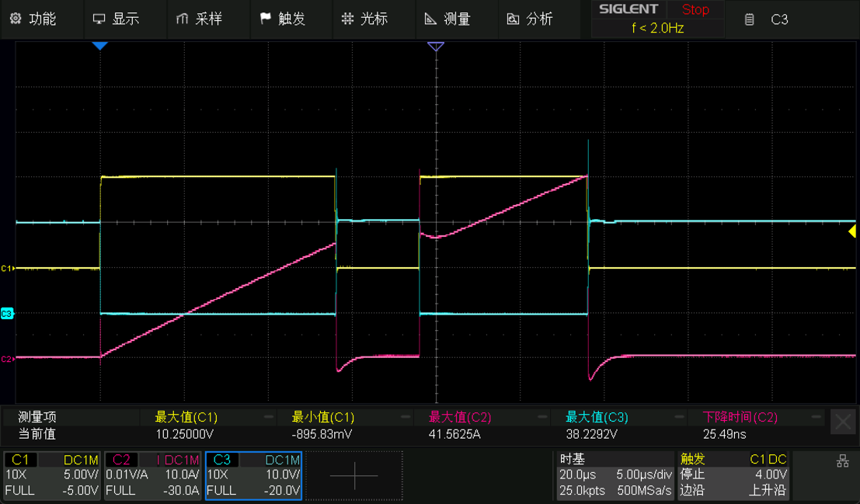Viewport: 860px width, 504px height.
Task: Click the chart icon beside 分析
Action: [x=513, y=19]
